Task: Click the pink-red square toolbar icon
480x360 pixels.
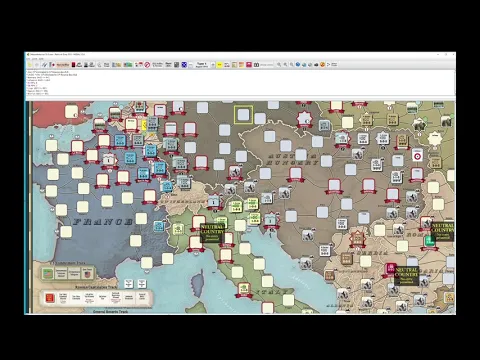Action: point(249,65)
